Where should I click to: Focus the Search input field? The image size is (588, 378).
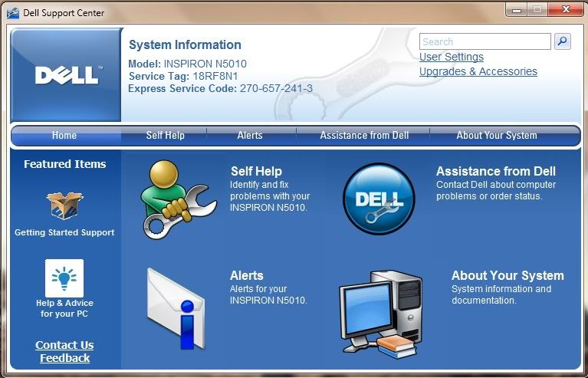tap(485, 41)
